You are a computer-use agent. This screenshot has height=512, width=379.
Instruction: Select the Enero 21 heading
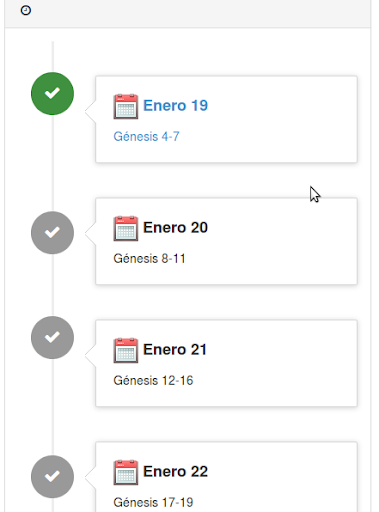[x=175, y=350]
